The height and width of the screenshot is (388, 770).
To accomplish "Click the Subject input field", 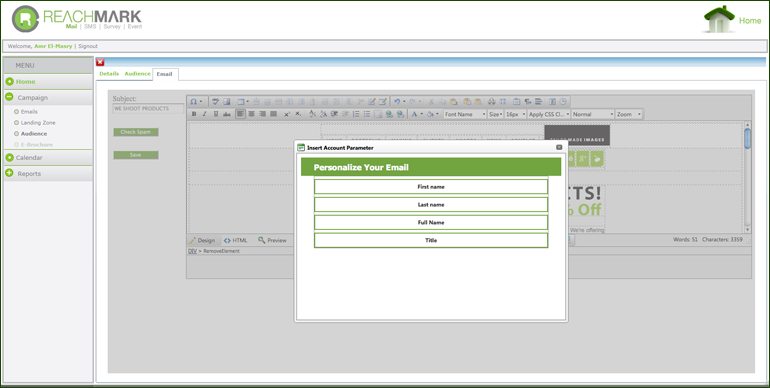I will (148, 109).
